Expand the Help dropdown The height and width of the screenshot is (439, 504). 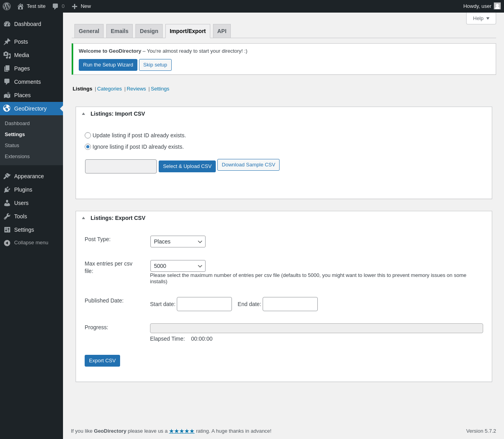pos(481,18)
